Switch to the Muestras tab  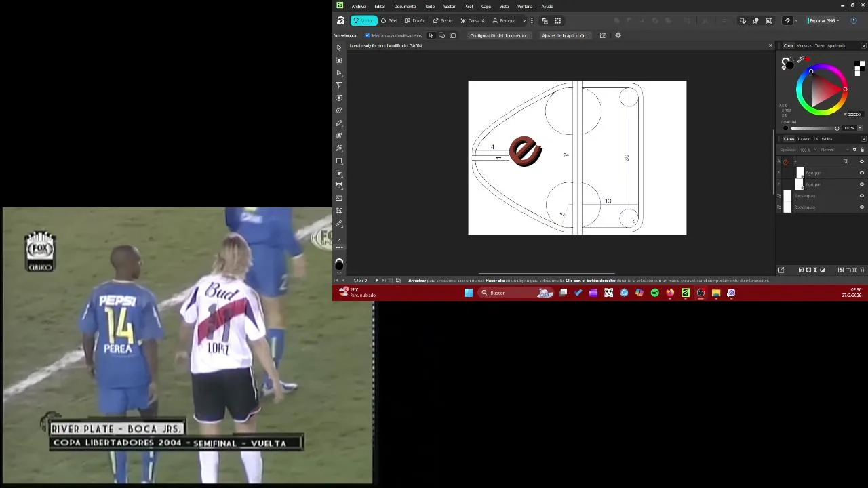click(x=804, y=45)
